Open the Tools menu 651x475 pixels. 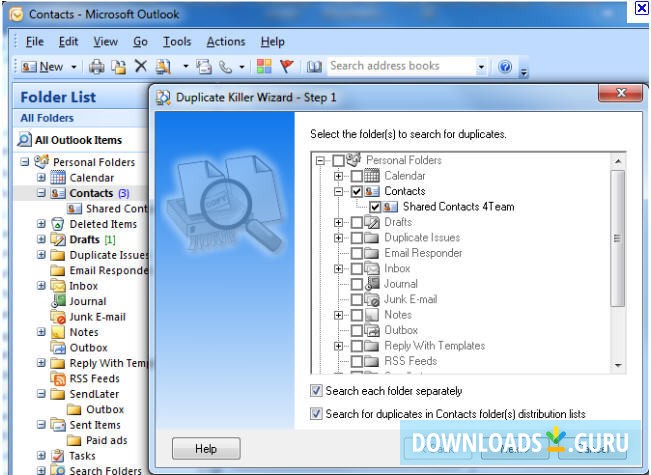coord(177,42)
